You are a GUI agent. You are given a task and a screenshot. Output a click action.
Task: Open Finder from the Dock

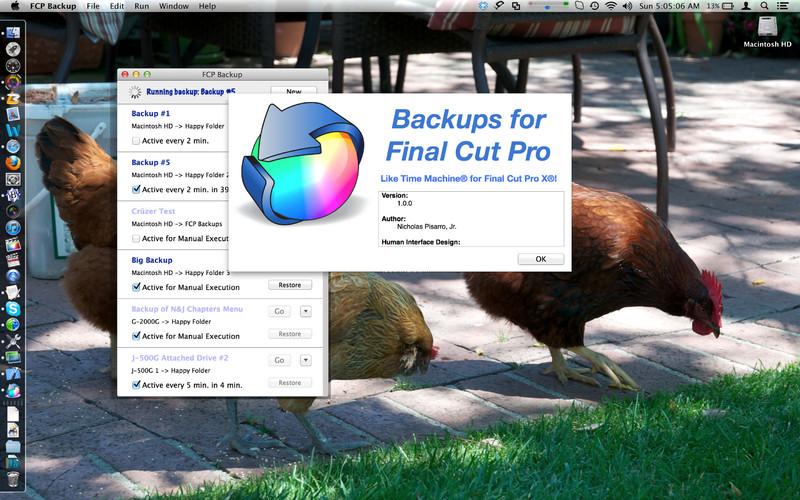coord(13,33)
